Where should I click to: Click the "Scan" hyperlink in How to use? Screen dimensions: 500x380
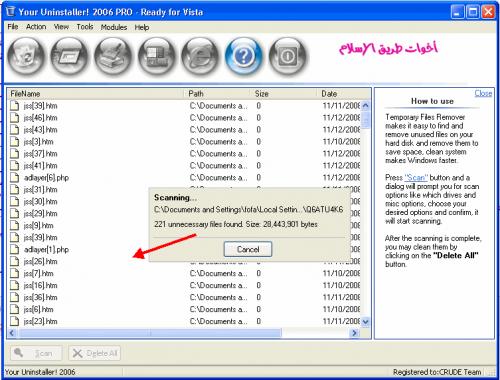pos(416,177)
